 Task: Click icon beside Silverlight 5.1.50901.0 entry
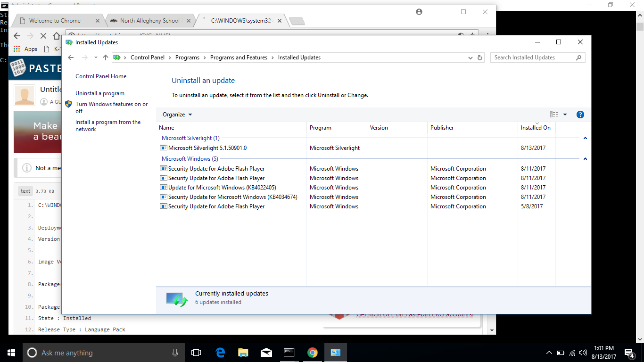tap(164, 148)
